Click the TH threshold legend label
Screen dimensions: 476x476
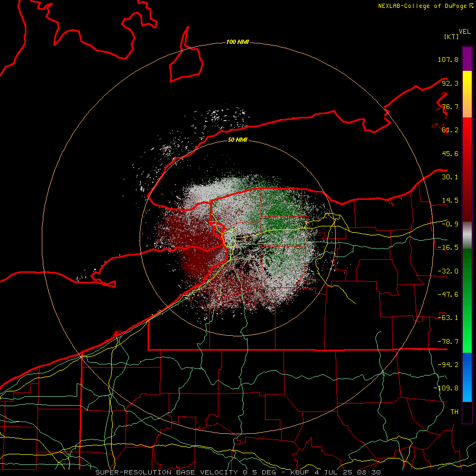pyautogui.click(x=454, y=412)
